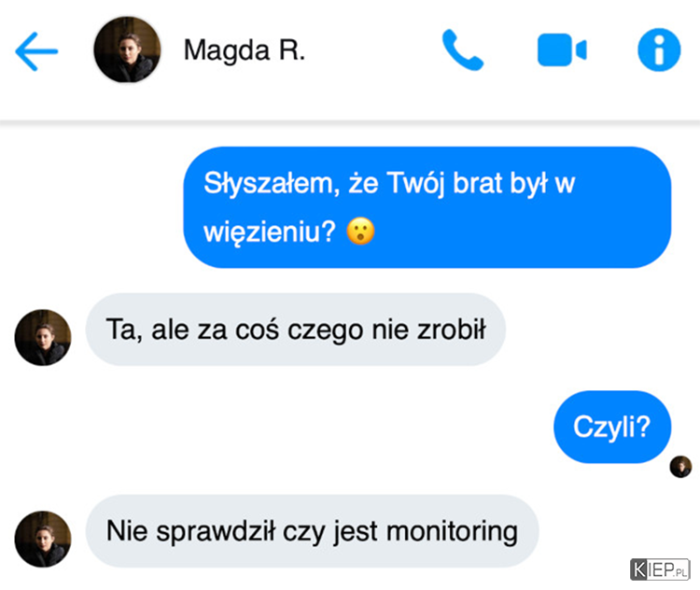Viewport: 700px width, 590px height.
Task: Tap the word 'Słyszałem' in first message
Action: (272, 184)
